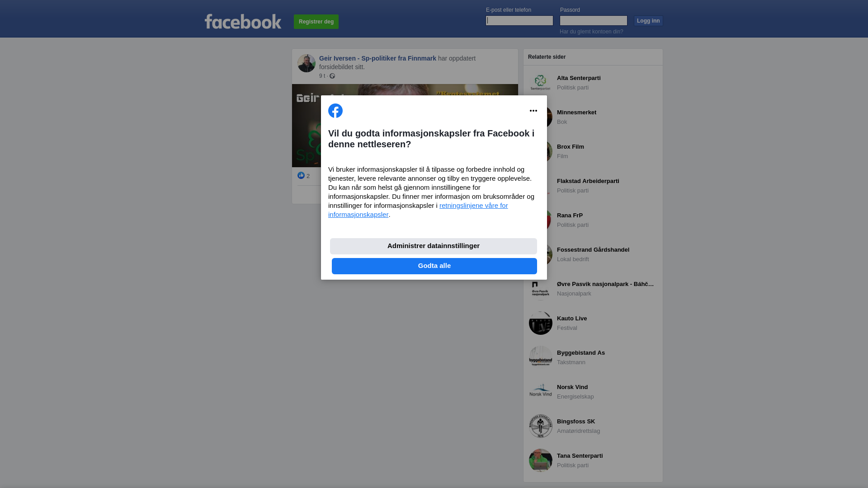Image resolution: width=868 pixels, height=488 pixels.
Task: Click the round Facebook logo in the dialog
Action: 335,111
